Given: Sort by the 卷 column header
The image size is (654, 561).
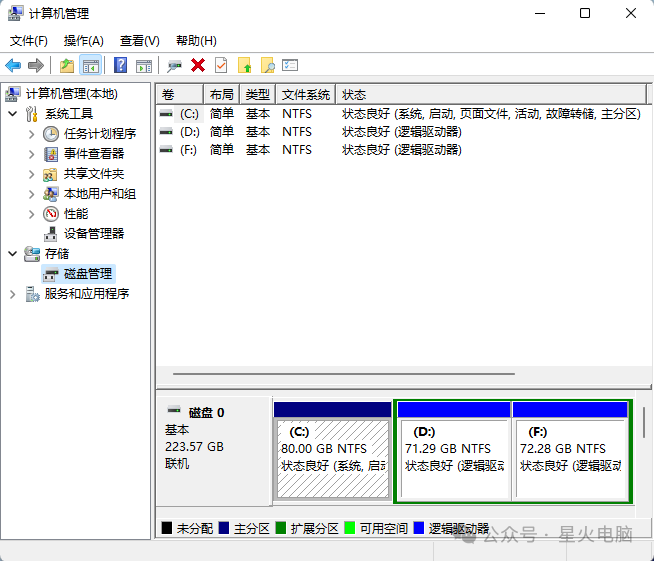Looking at the screenshot, I should [180, 95].
